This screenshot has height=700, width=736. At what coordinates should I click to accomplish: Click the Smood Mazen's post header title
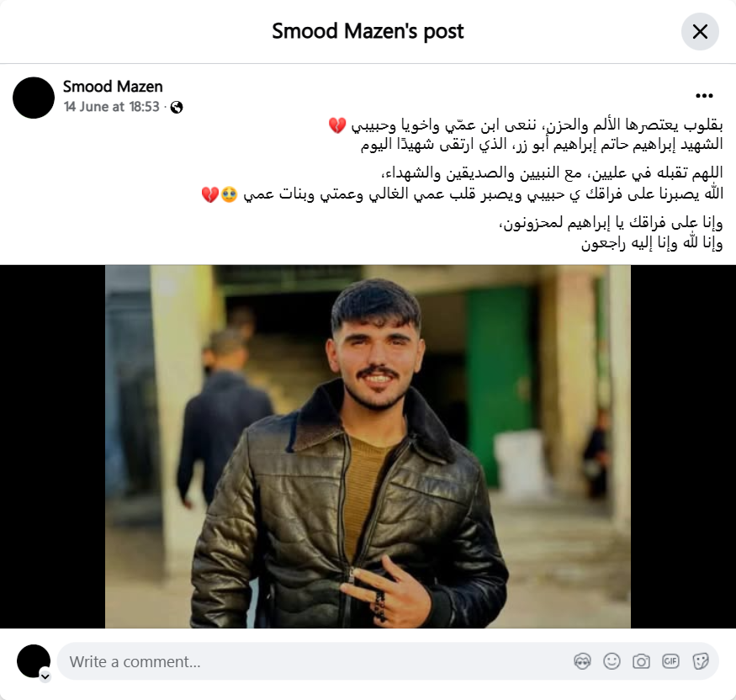click(368, 31)
